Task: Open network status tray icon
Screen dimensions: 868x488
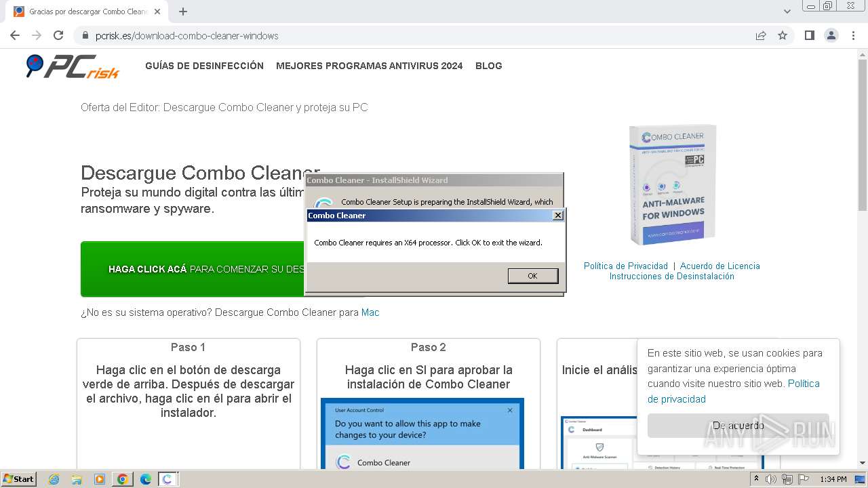Action: (x=787, y=479)
